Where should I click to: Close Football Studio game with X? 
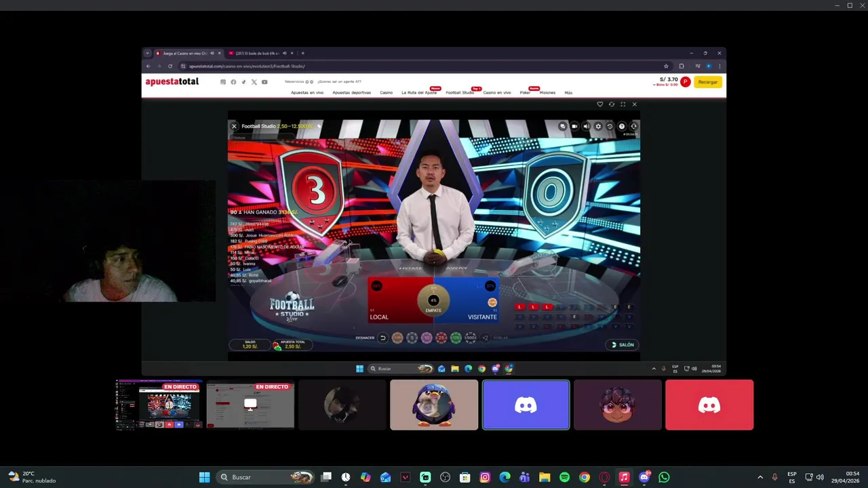click(x=234, y=126)
